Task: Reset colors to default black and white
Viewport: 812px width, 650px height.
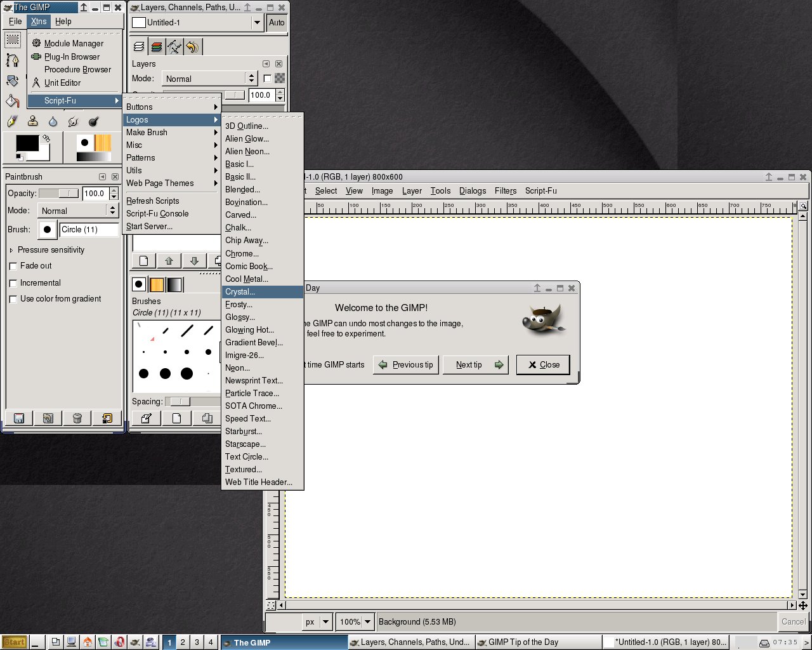Action: [x=20, y=157]
